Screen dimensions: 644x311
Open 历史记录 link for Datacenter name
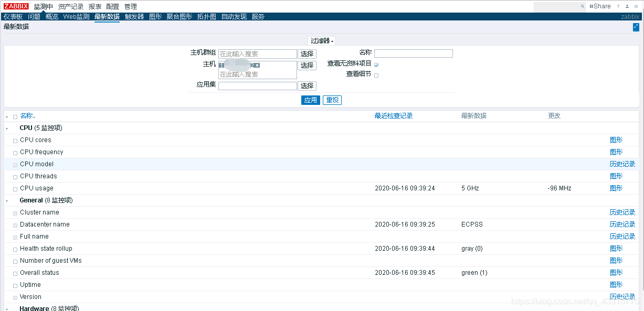622,224
